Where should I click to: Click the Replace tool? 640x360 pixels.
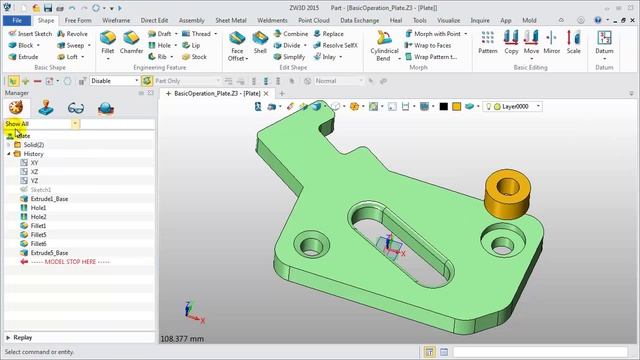pos(329,34)
